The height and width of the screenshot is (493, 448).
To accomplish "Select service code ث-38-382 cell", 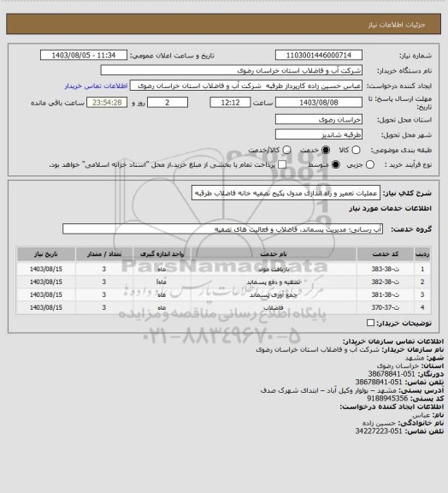I will click(386, 282).
